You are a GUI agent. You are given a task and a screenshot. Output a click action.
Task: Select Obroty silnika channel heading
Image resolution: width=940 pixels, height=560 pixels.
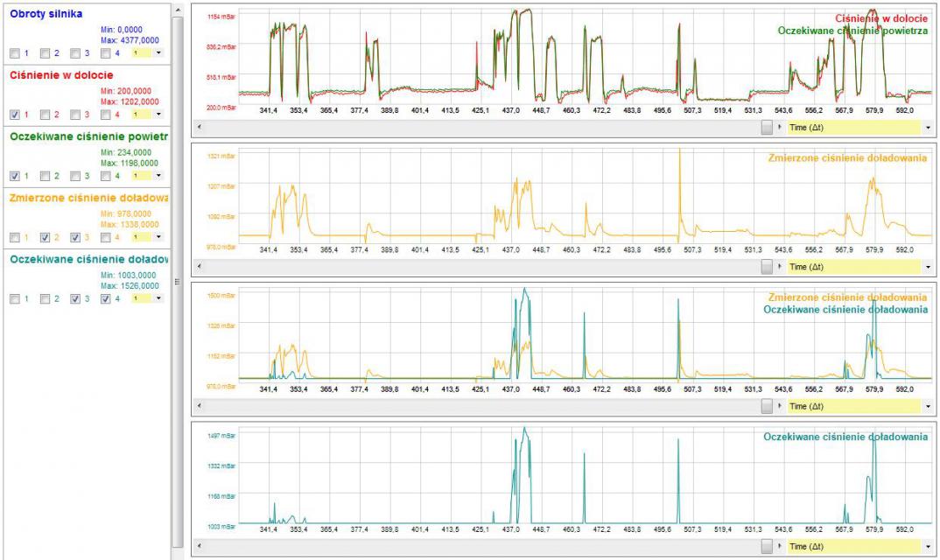(x=46, y=14)
